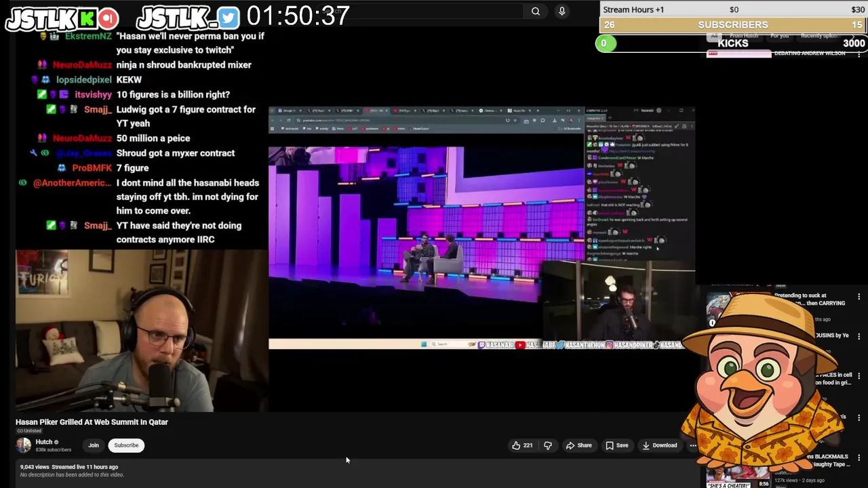Click the Unlisted badge under the title
868x488 pixels.
coord(29,431)
